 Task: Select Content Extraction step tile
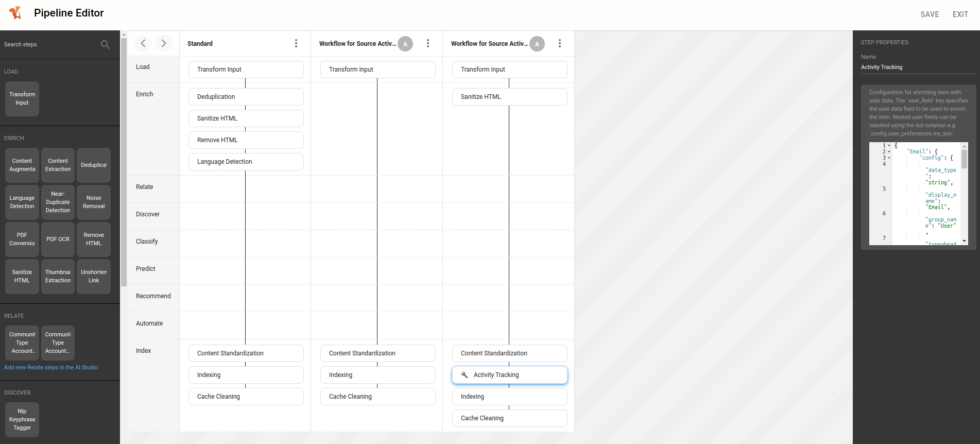click(58, 165)
